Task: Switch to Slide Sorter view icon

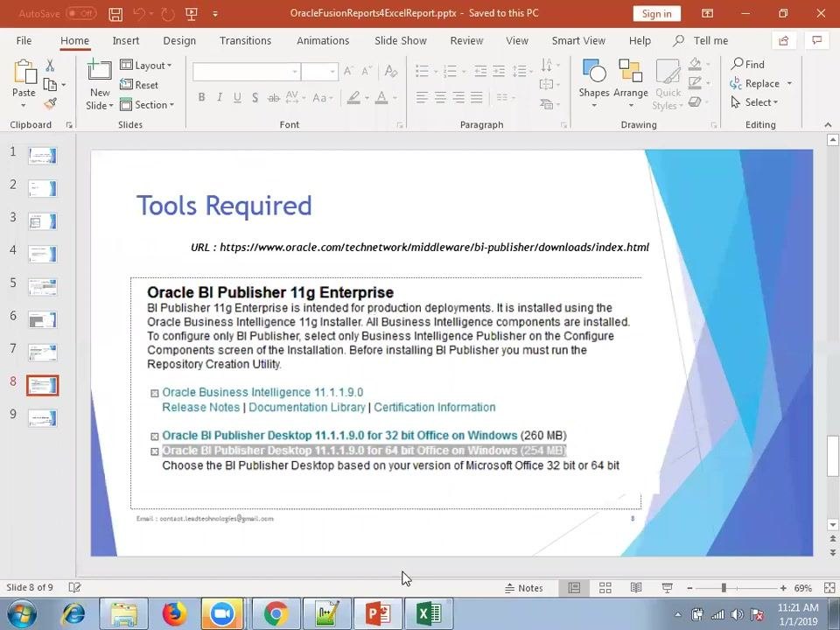Action: pyautogui.click(x=605, y=588)
